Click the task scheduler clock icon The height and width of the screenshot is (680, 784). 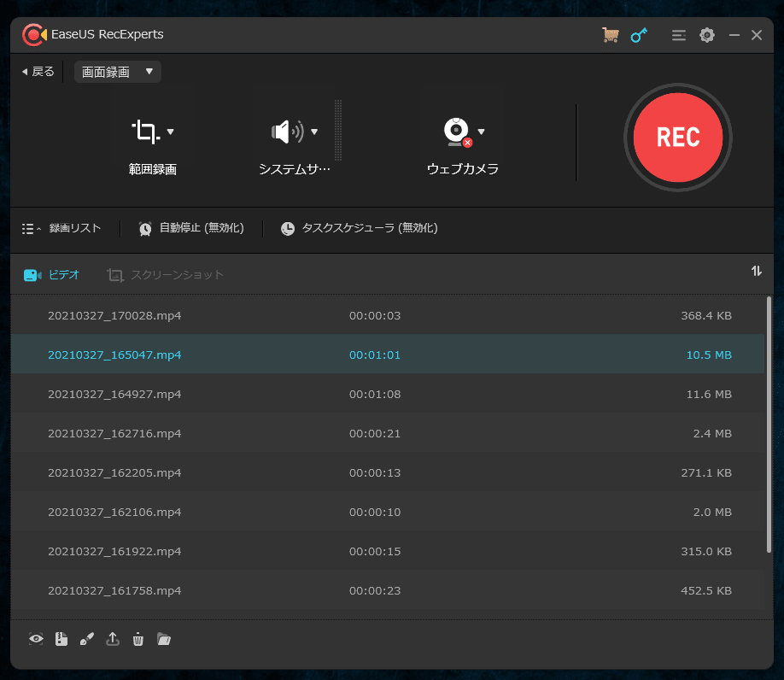pyautogui.click(x=288, y=228)
